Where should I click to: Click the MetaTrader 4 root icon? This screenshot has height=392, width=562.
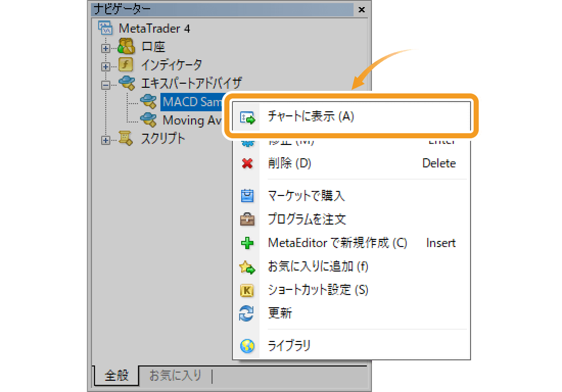tap(105, 28)
